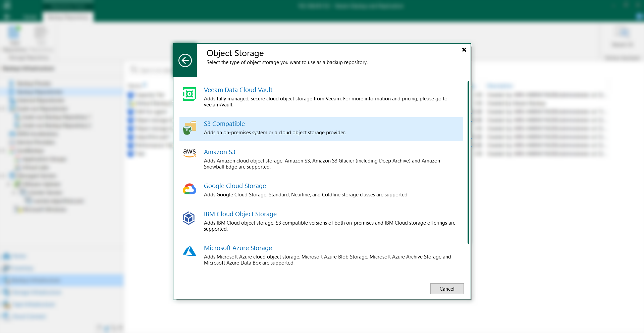Click the back arrow icon in dialog

[x=185, y=60]
